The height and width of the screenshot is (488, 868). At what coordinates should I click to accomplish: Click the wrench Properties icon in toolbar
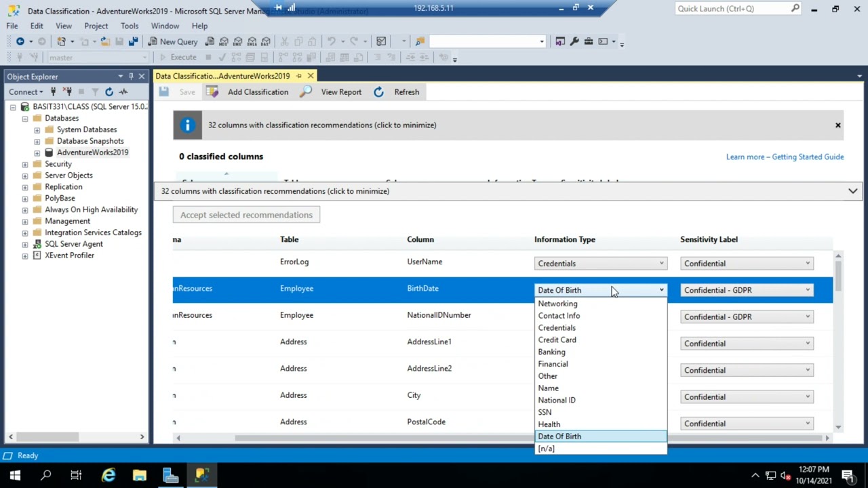point(574,41)
